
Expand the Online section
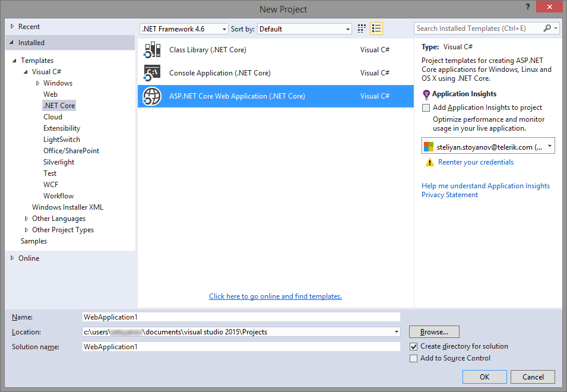[x=12, y=258]
